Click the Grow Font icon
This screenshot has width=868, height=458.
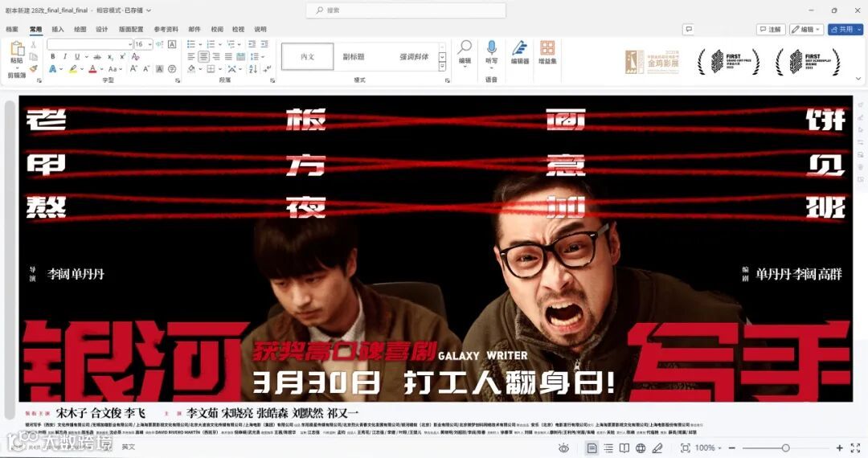133,69
